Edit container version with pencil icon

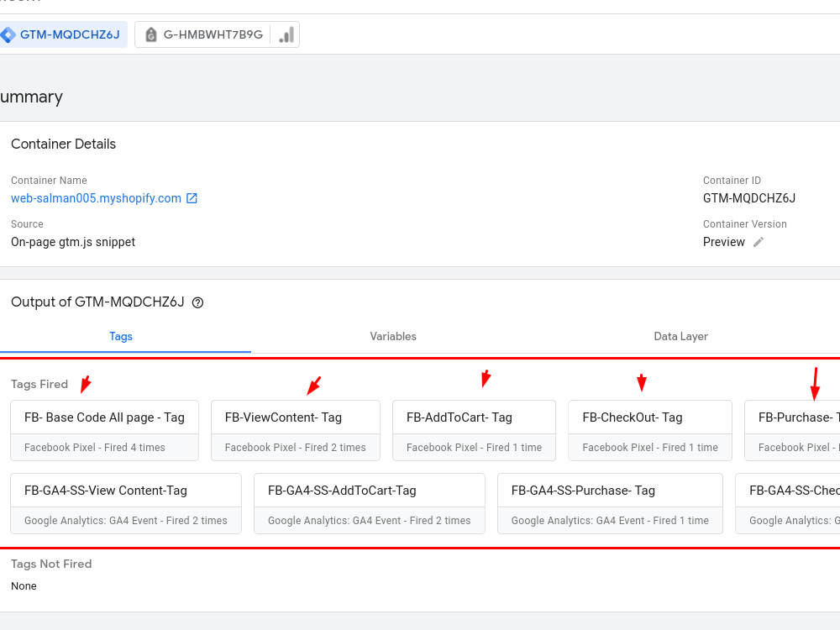pyautogui.click(x=758, y=242)
